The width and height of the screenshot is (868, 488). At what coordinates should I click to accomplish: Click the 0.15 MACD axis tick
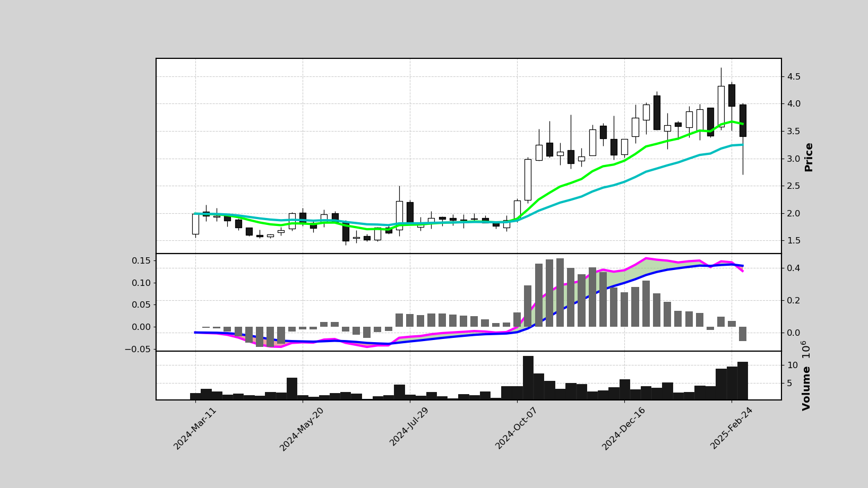[141, 260]
